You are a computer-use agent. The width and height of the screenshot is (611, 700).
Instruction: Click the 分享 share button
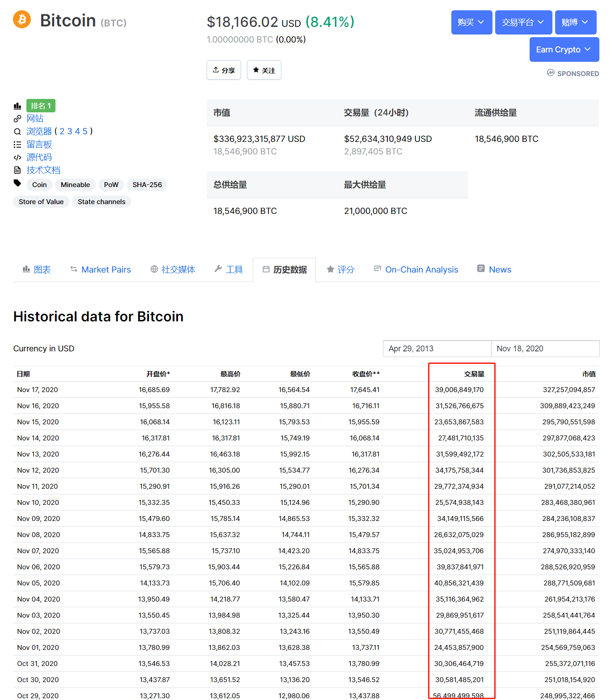pos(224,70)
